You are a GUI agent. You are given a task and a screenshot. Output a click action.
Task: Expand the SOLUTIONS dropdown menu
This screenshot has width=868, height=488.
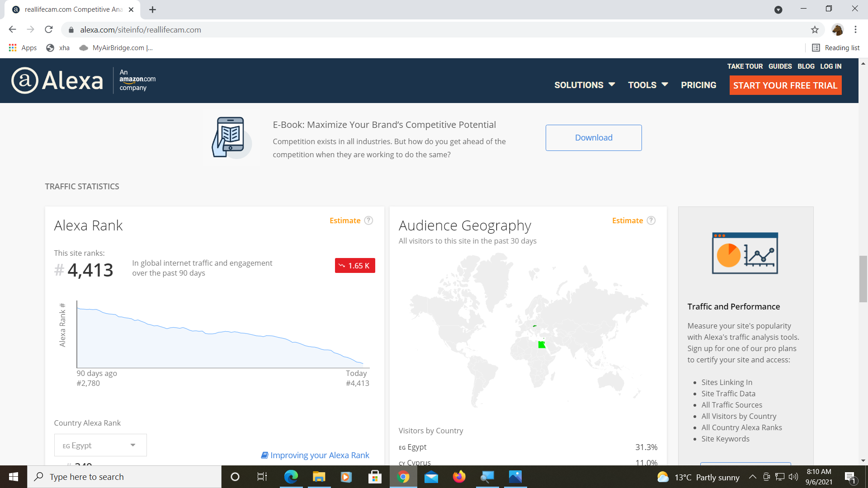584,85
